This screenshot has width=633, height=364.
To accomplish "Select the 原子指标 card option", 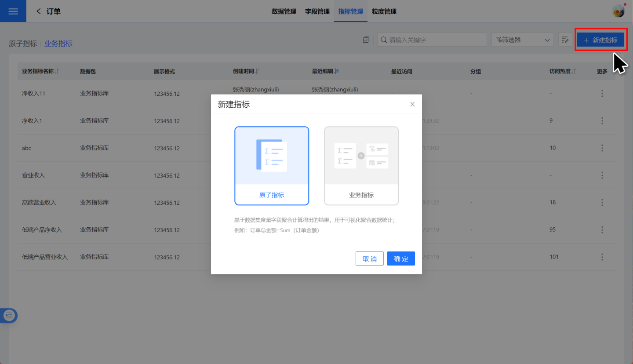I will click(x=272, y=166).
